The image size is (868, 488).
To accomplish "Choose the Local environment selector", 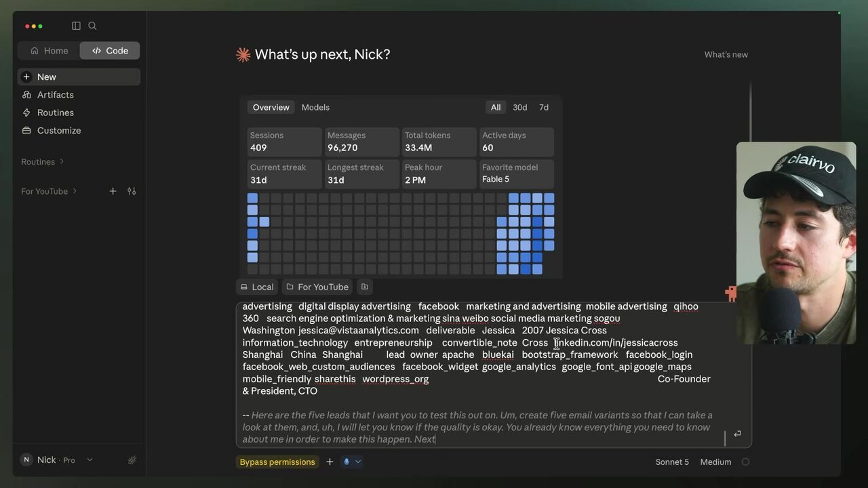I will click(x=257, y=287).
